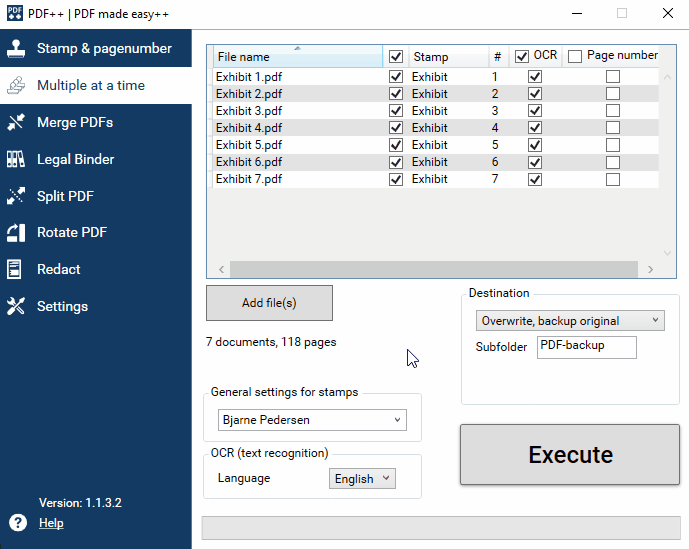
Task: Click the Stamp column header
Action: click(x=449, y=57)
